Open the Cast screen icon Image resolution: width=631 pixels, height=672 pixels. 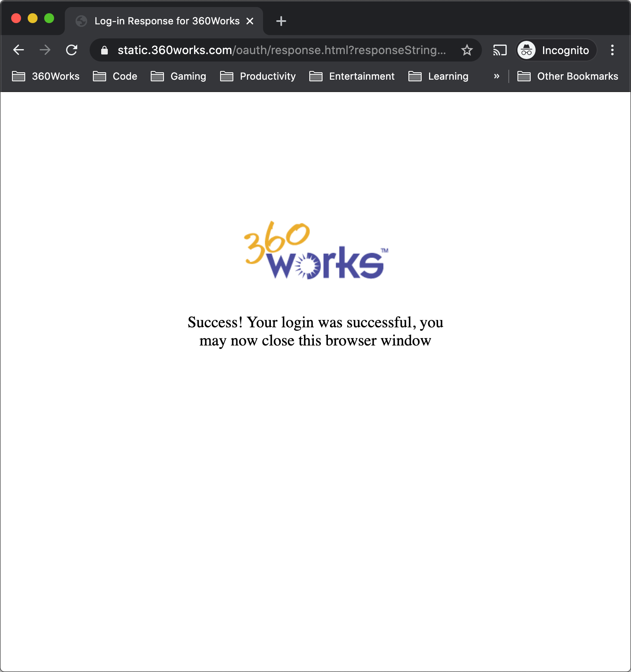coord(500,50)
